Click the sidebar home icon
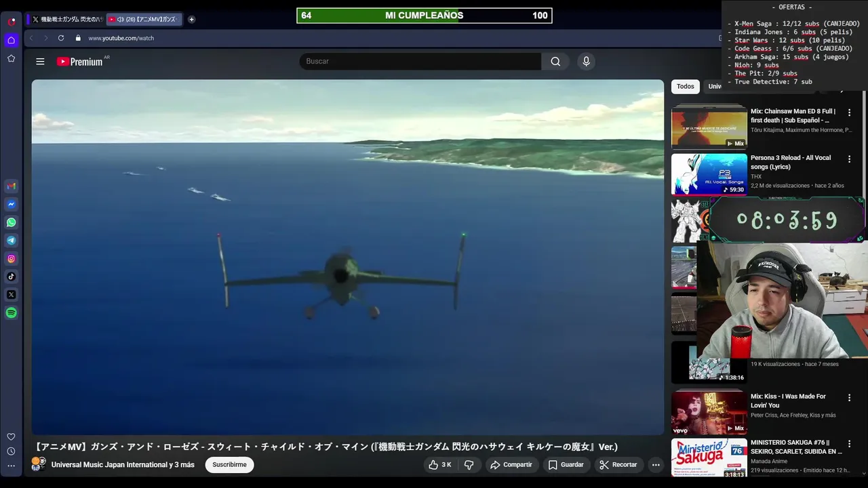The height and width of the screenshot is (488, 868). pos(11,40)
